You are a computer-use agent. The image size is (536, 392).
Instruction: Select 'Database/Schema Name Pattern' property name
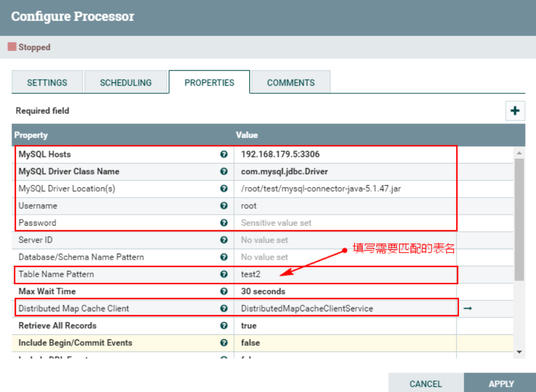pyautogui.click(x=81, y=257)
